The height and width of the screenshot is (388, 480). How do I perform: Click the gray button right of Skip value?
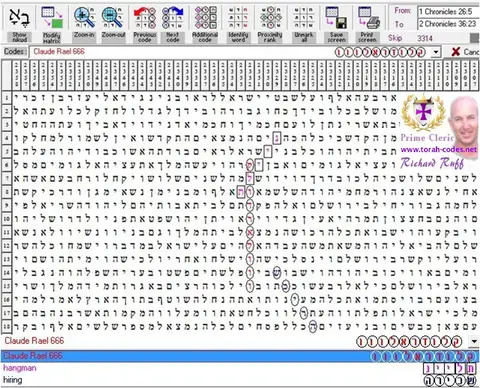coord(475,38)
